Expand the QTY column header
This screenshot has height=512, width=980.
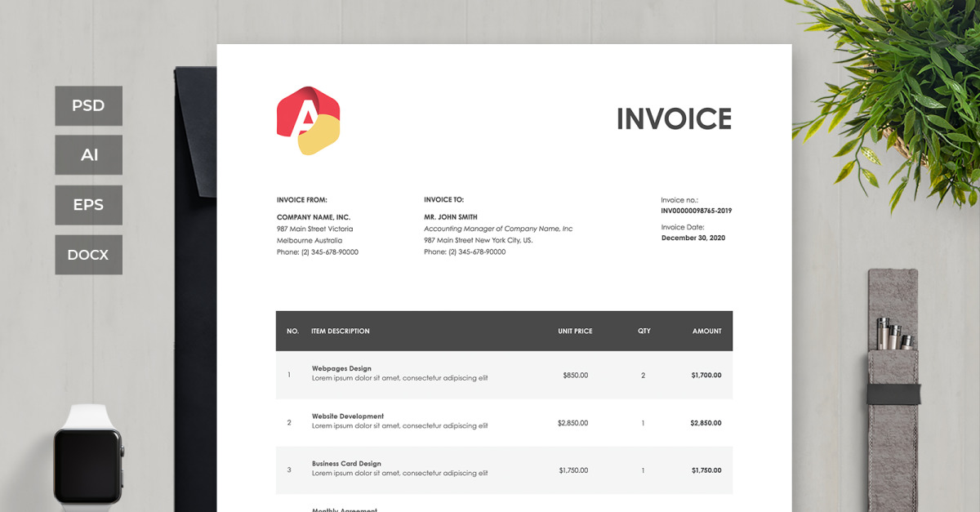pos(644,331)
